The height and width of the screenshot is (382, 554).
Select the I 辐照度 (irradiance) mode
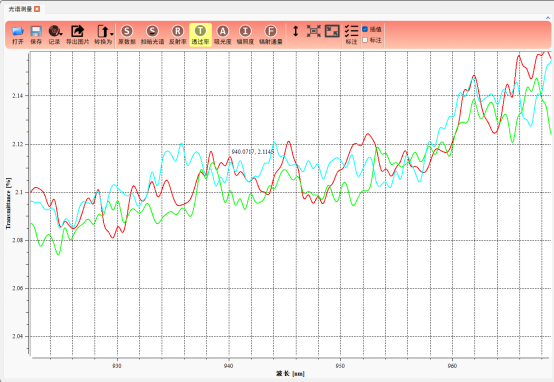click(245, 35)
